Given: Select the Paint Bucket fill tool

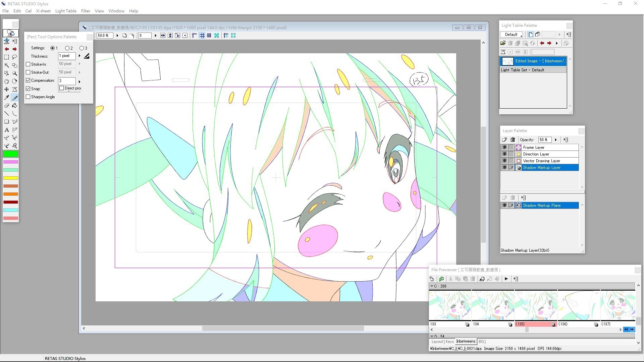Looking at the screenshot, I should point(14,106).
